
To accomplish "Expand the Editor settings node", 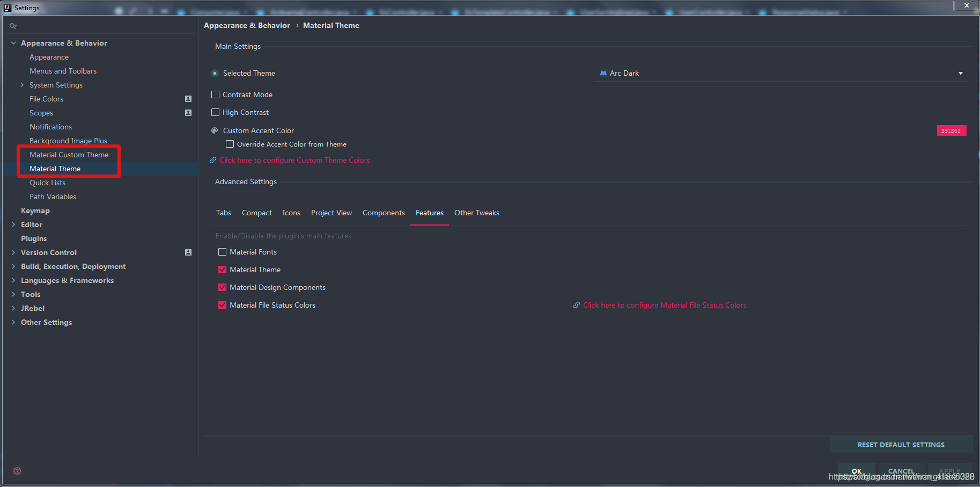I will point(13,224).
